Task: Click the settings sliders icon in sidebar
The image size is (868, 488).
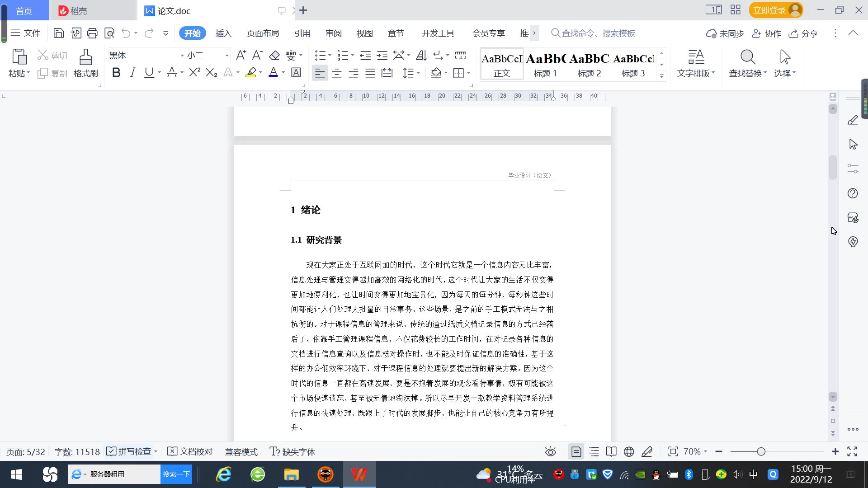Action: click(x=853, y=169)
